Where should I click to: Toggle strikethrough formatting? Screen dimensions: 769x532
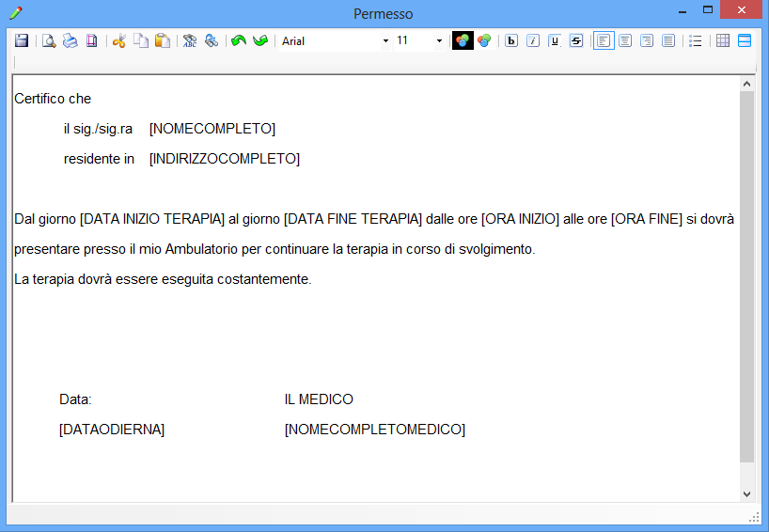tap(576, 40)
